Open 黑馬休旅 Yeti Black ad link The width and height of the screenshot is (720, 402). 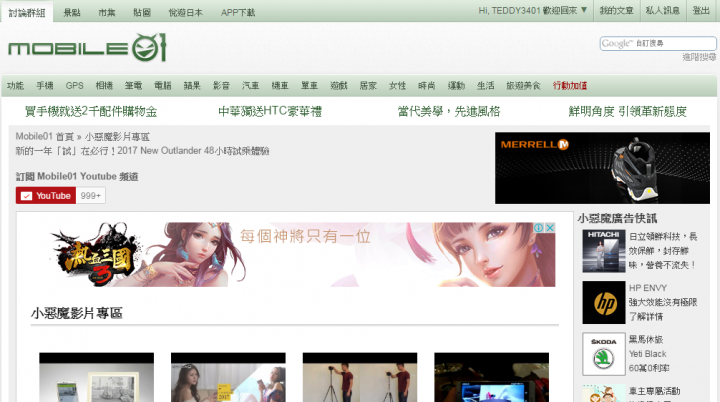[x=649, y=354]
